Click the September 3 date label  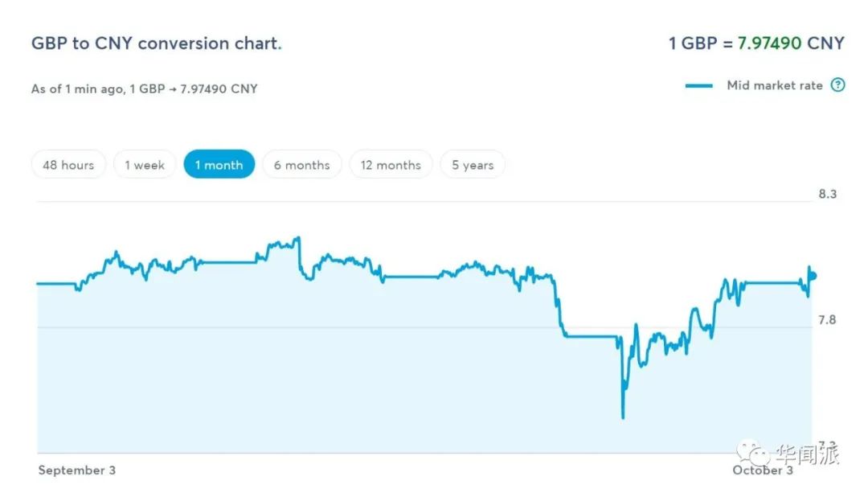click(76, 470)
